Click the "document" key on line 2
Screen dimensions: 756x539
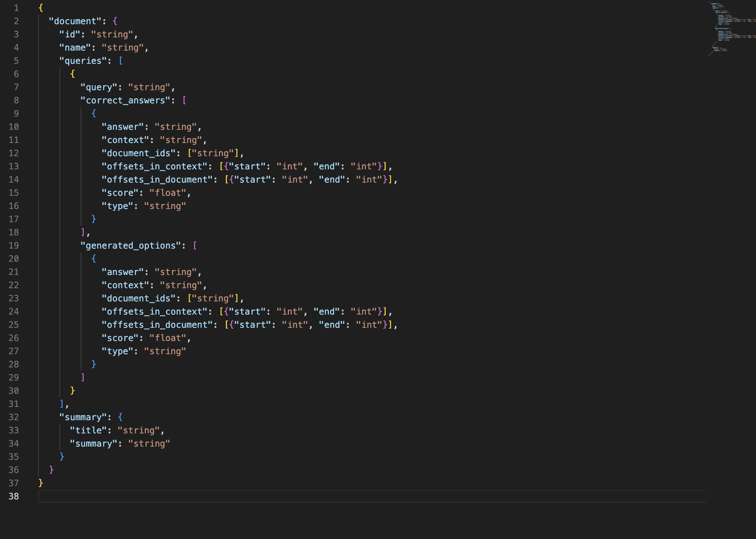pos(75,21)
